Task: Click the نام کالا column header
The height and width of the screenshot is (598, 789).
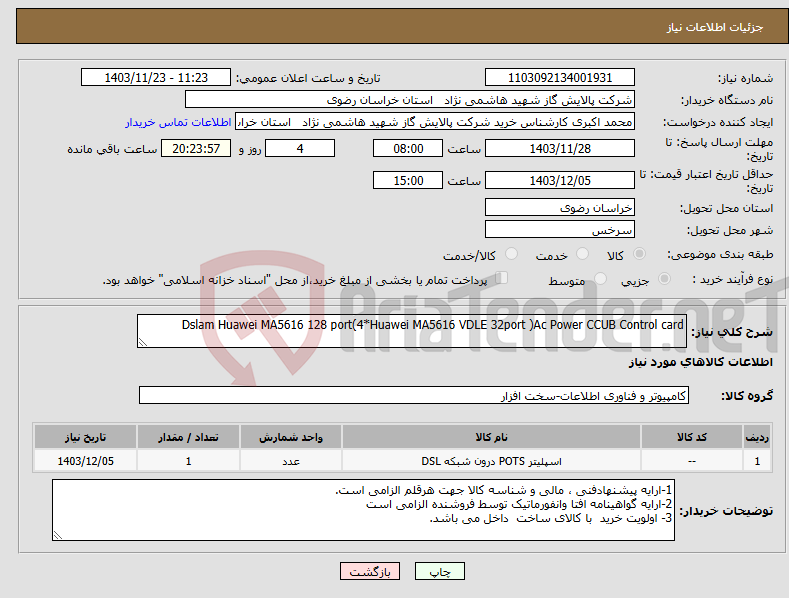Action: 491,437
